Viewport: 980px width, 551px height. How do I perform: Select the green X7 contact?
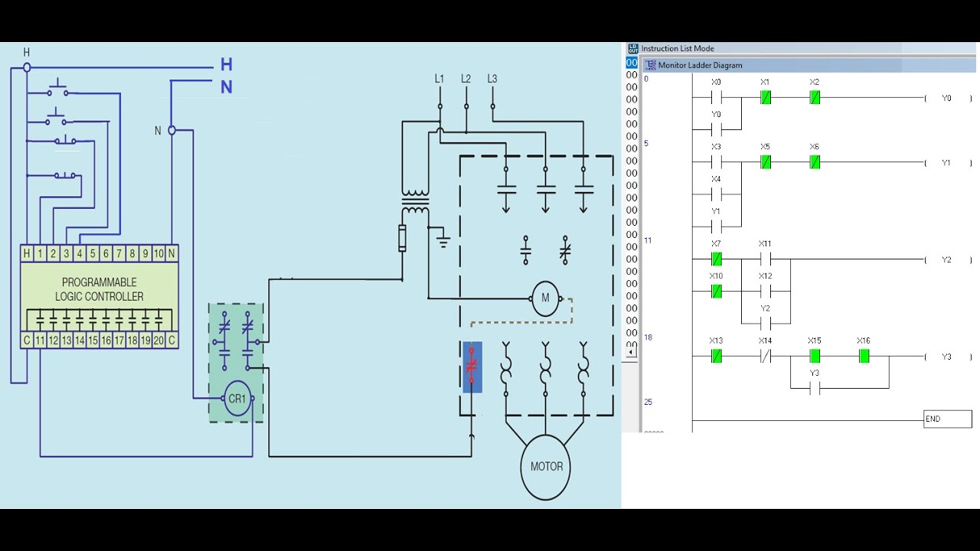click(x=716, y=259)
